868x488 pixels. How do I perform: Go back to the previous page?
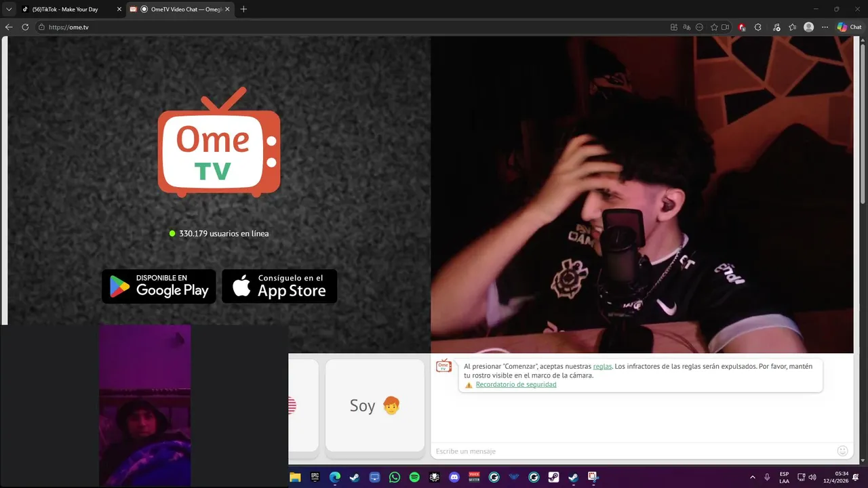(9, 27)
